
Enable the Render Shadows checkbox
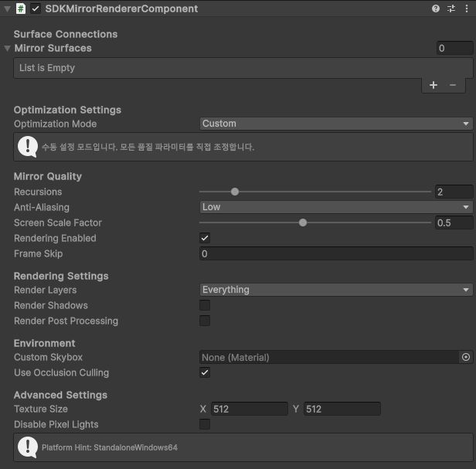point(205,305)
